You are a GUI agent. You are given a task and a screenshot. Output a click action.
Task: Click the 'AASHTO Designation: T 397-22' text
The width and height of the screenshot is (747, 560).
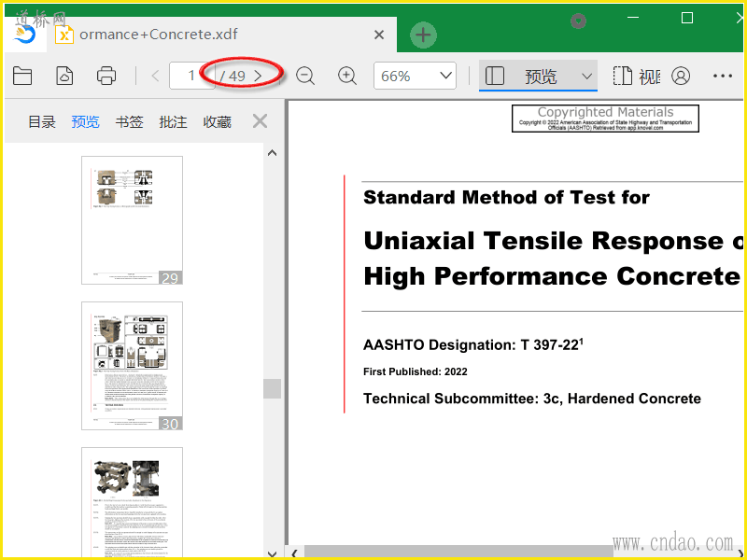[473, 343]
